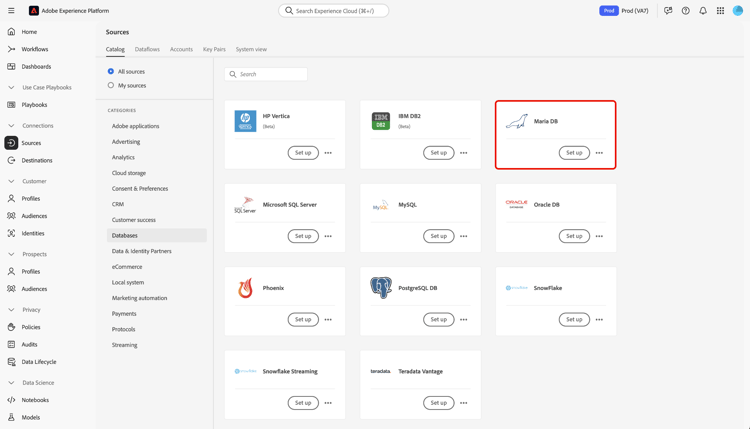Screen dimensions: 750x429
Task: Click Set up for Microsoft SQL Server
Action: tap(303, 236)
